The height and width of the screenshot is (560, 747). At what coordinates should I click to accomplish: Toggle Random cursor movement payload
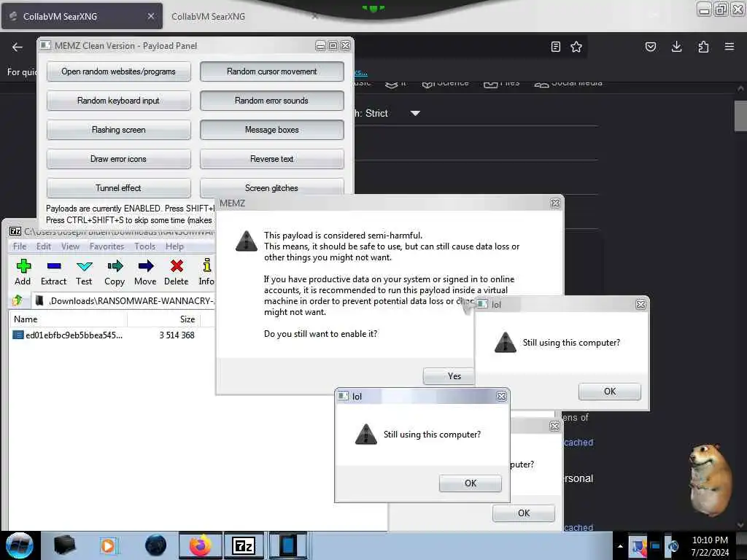[271, 71]
